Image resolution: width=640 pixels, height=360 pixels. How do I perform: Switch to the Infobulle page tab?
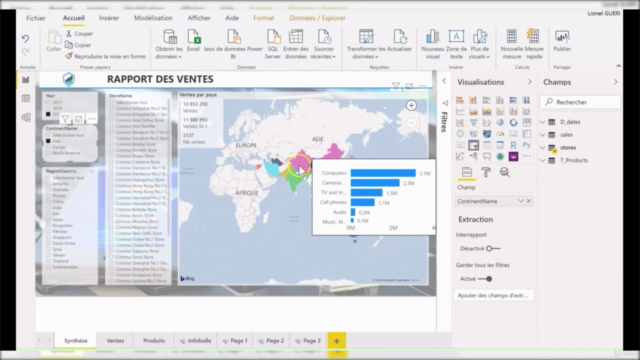pyautogui.click(x=196, y=340)
